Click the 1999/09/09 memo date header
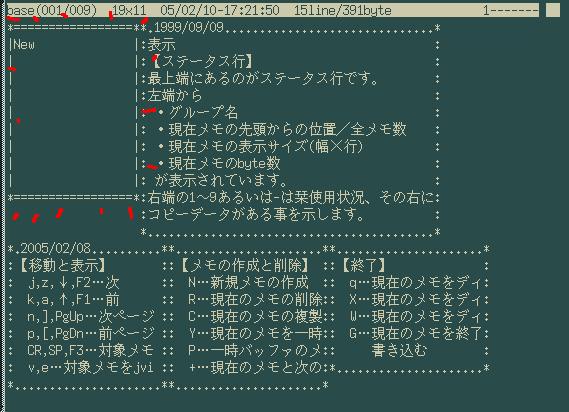The image size is (569, 412). click(189, 28)
